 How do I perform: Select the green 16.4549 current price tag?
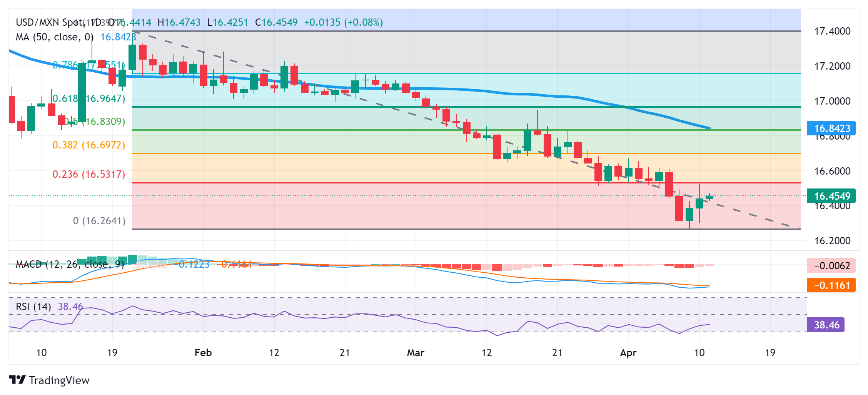pos(831,196)
